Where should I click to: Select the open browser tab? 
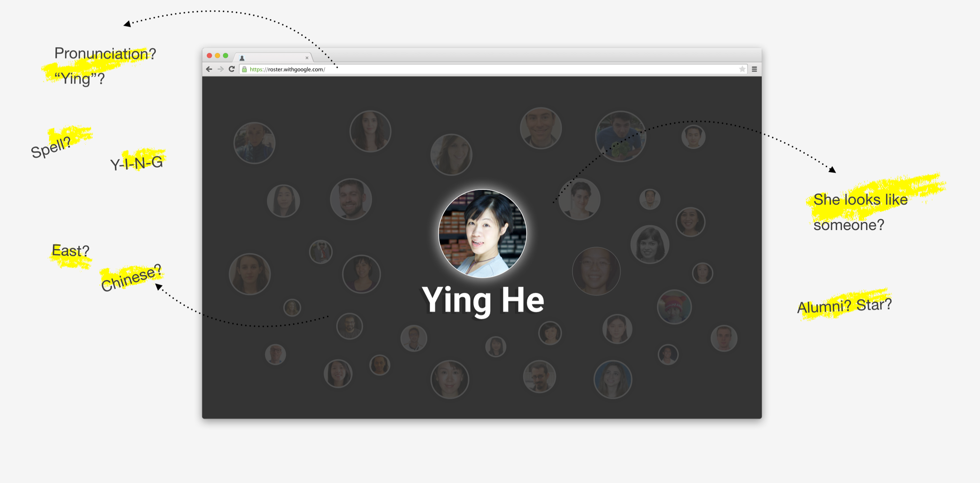[x=273, y=57]
